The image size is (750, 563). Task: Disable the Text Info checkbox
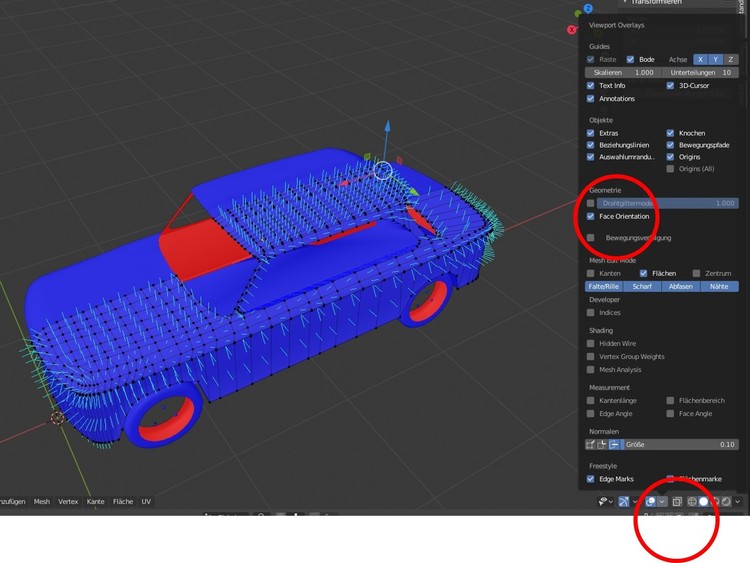[x=591, y=86]
